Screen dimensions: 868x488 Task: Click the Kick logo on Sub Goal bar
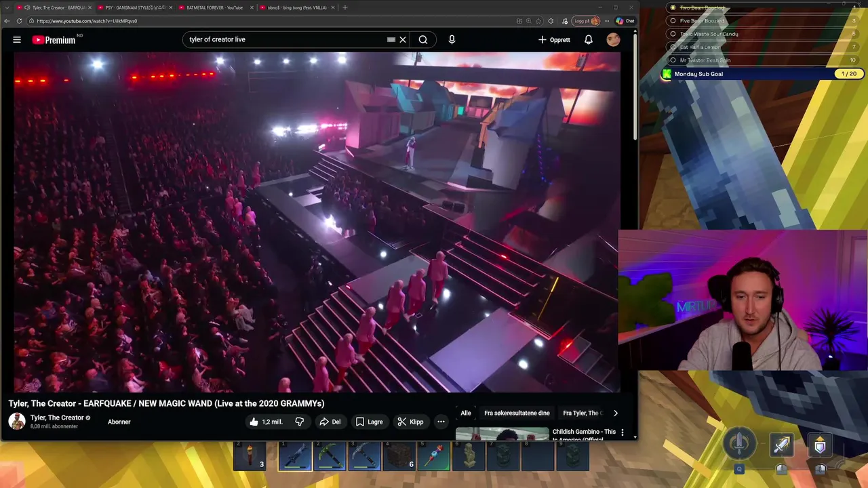667,74
